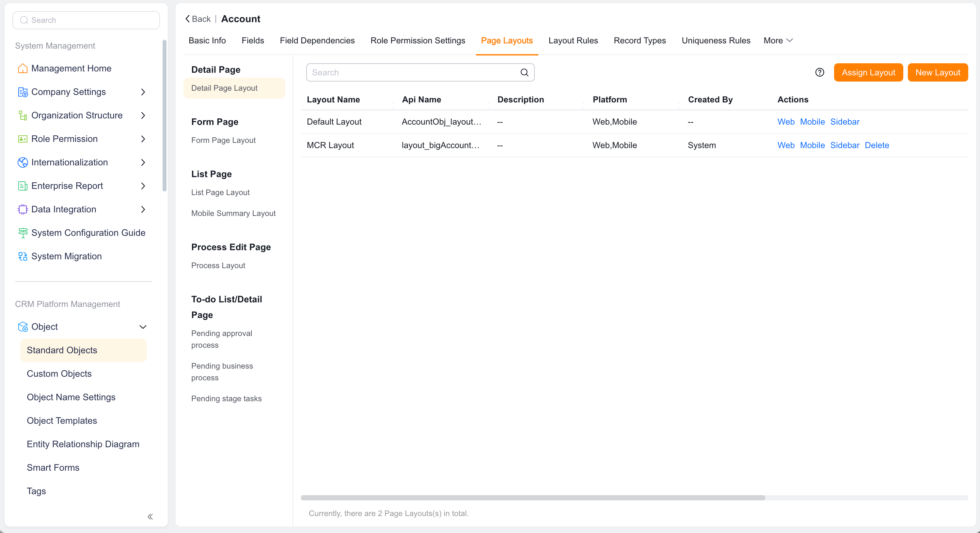Click the System Configuration Guide signpost icon
The width and height of the screenshot is (980, 533).
click(x=23, y=233)
